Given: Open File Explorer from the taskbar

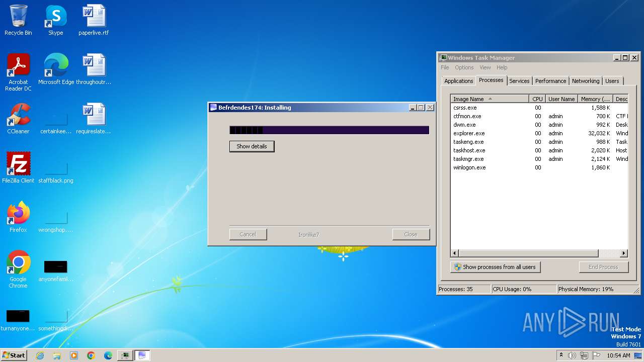Looking at the screenshot, I should tap(57, 355).
